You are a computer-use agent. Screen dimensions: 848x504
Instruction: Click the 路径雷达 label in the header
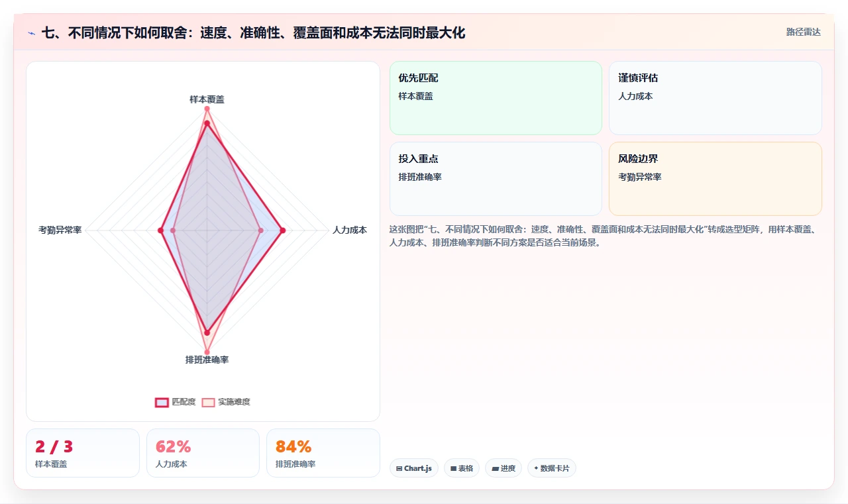click(804, 32)
